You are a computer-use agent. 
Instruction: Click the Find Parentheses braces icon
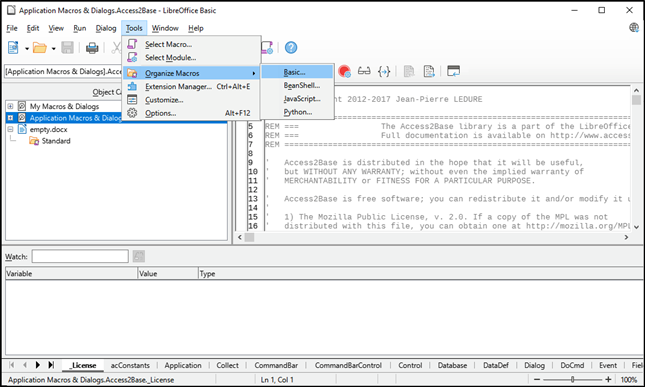(384, 72)
